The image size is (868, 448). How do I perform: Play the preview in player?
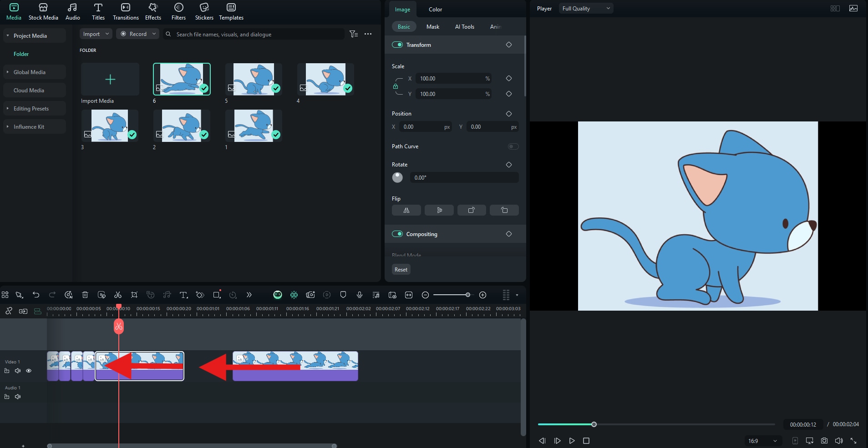572,441
